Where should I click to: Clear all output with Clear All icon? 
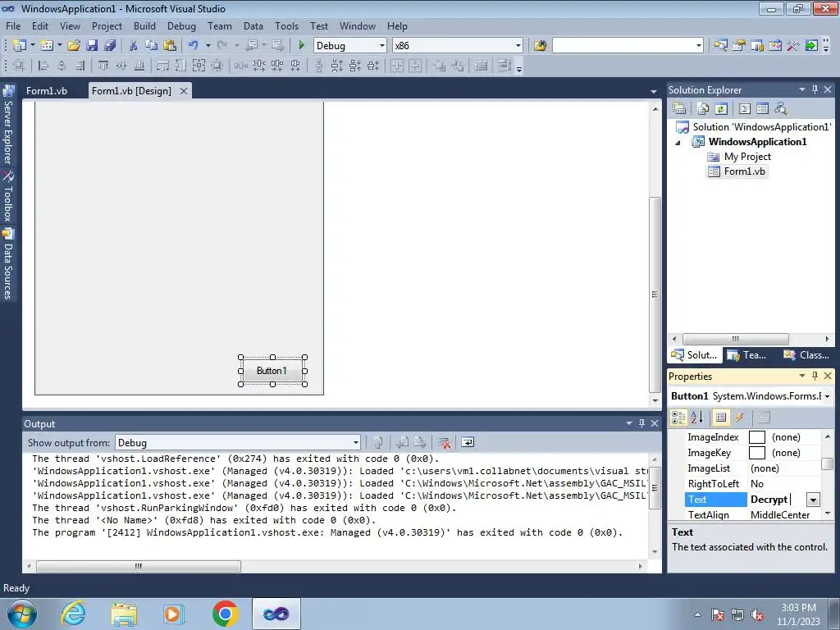click(x=444, y=442)
